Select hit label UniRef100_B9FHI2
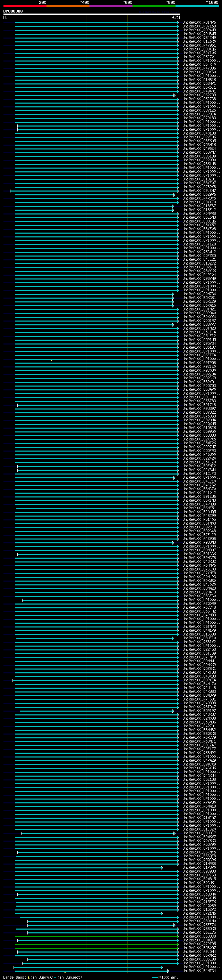The height and width of the screenshot is (980, 222). 199,466
